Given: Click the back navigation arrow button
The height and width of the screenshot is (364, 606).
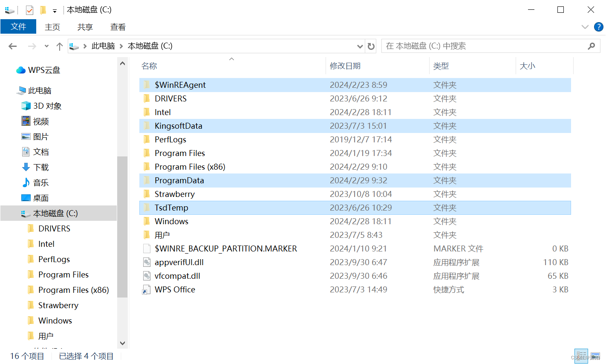Looking at the screenshot, I should [x=12, y=46].
